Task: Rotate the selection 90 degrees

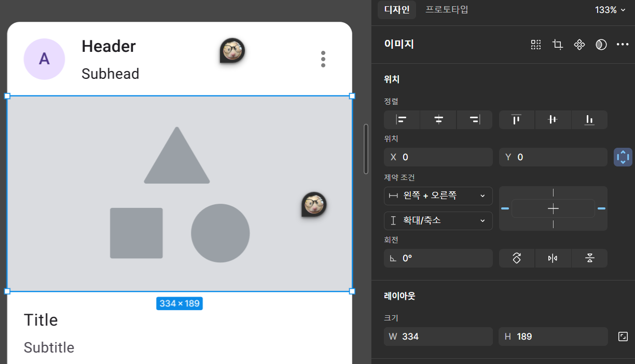Action: pos(517,258)
